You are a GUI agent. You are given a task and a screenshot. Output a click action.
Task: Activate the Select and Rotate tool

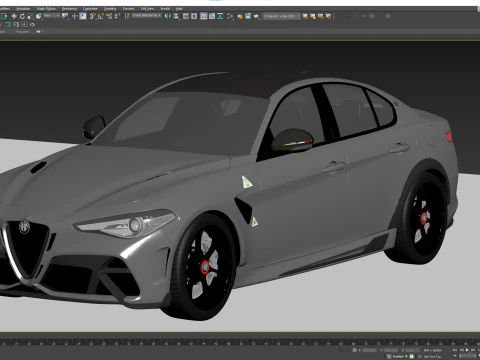tap(22, 16)
